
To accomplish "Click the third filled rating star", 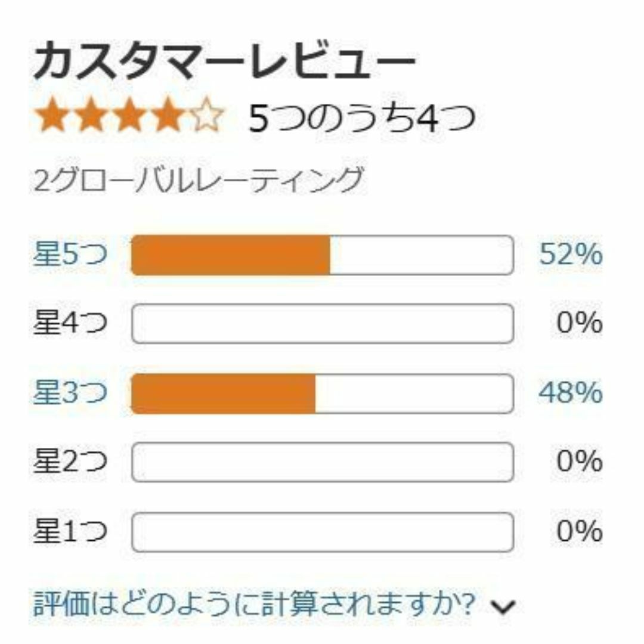I will tap(129, 116).
